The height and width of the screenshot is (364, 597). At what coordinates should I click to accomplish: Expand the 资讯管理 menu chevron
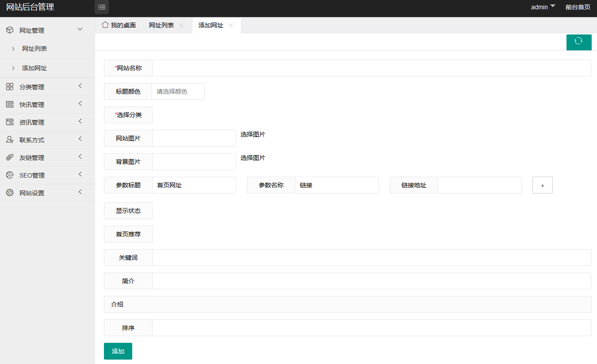click(x=80, y=121)
